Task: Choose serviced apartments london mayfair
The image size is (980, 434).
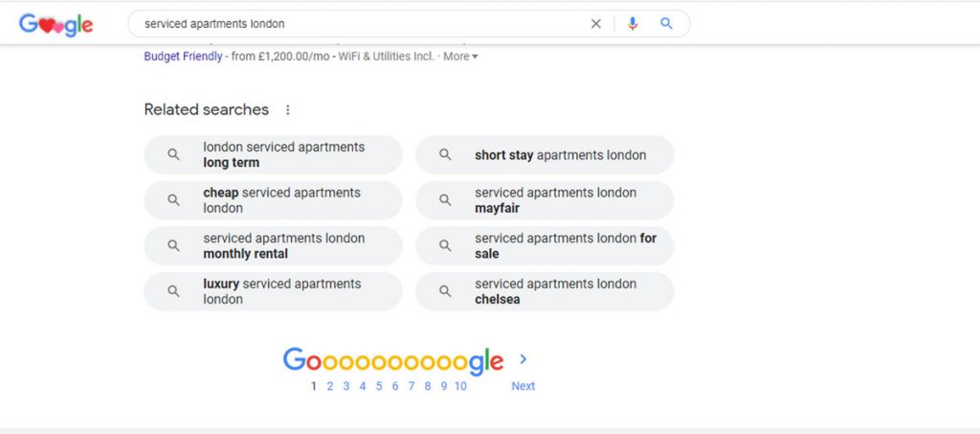Action: tap(545, 200)
